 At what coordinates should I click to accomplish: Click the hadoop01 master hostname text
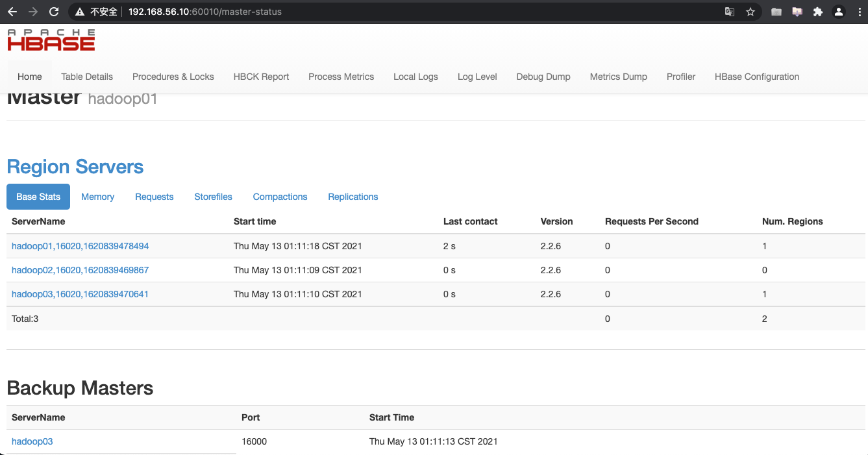123,99
